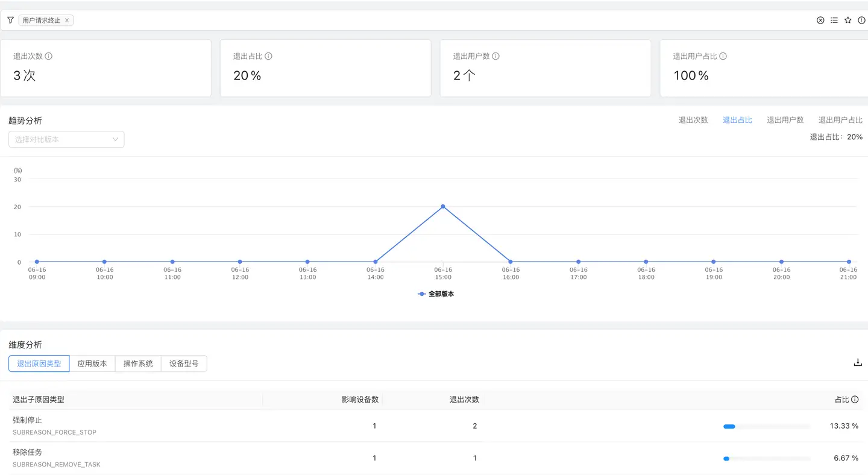868x475 pixels.
Task: Click info icon next to 退出次数 card title
Action: (x=49, y=56)
